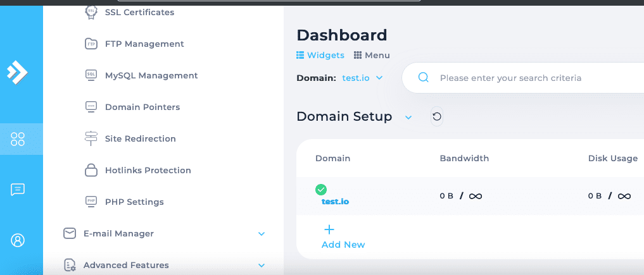The image size is (644, 275).
Task: Open the test.io domain selector dropdown
Action: (x=362, y=78)
